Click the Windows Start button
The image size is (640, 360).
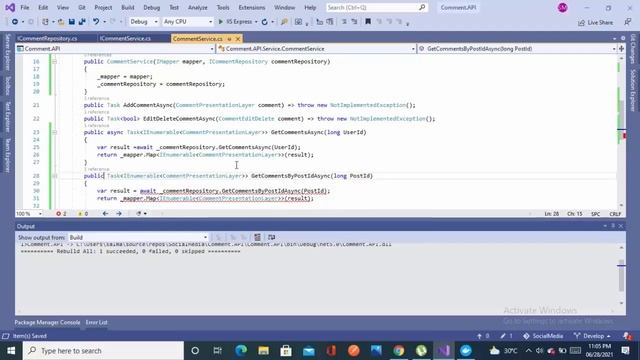11,351
